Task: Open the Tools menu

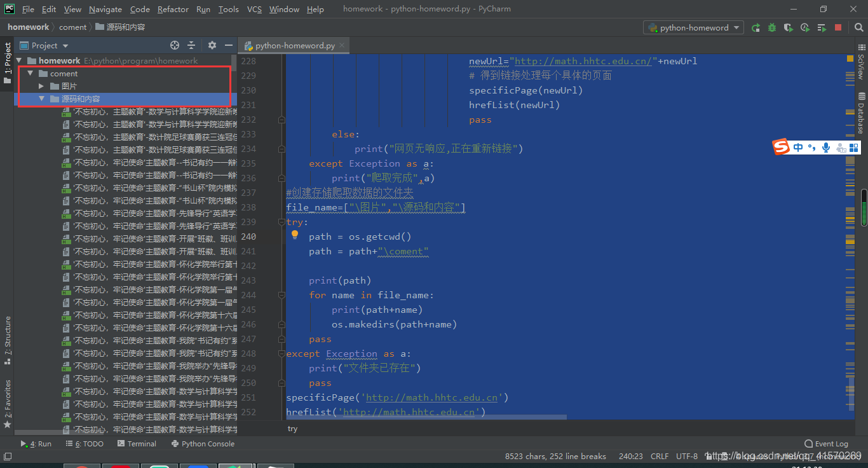Action: tap(228, 9)
